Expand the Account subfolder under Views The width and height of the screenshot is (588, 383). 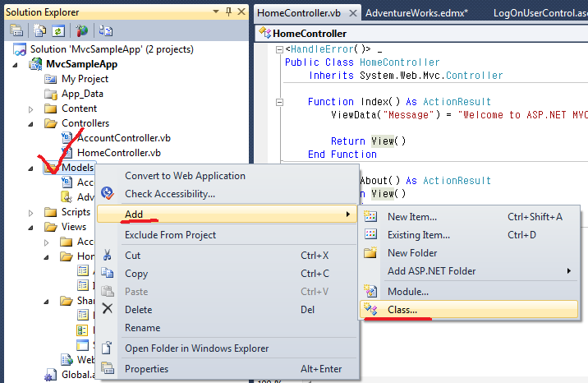[x=47, y=242]
